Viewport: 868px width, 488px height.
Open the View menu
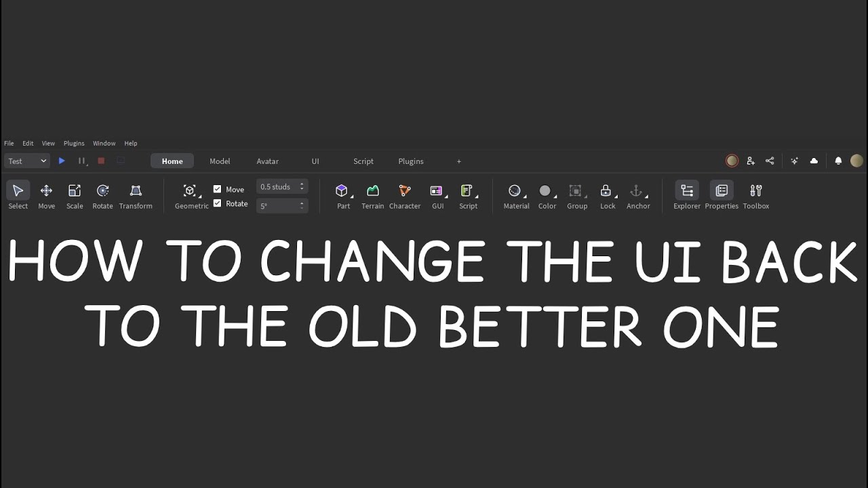tap(48, 144)
